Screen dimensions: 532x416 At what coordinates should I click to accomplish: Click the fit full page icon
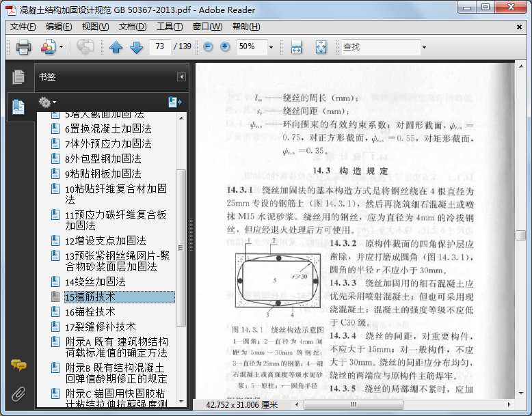click(x=321, y=46)
